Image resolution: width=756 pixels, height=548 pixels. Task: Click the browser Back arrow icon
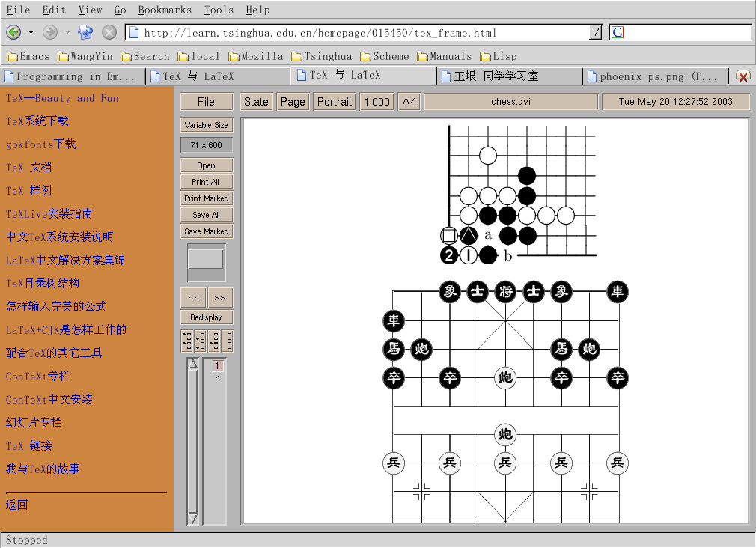(x=13, y=32)
